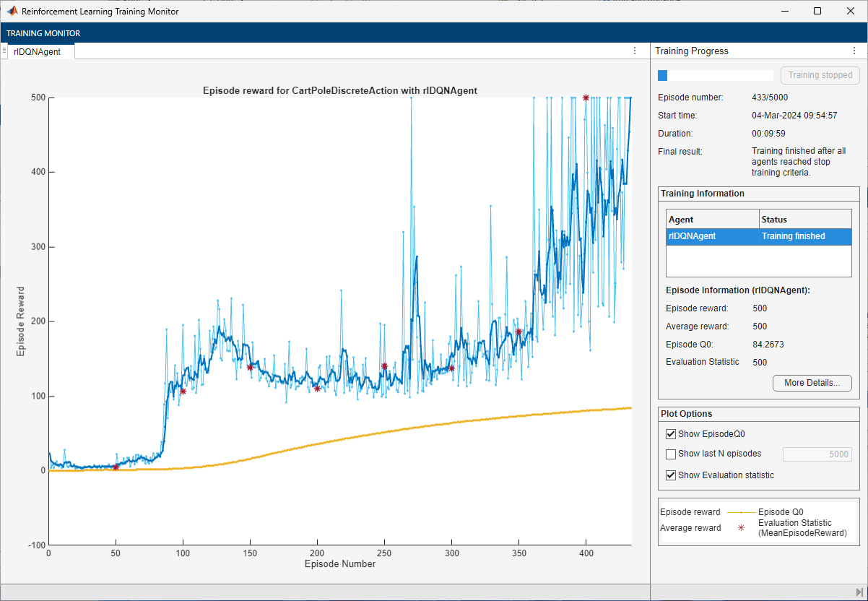Toggle the Show Evaluation statistic checkbox
The image size is (868, 601).
click(x=671, y=475)
